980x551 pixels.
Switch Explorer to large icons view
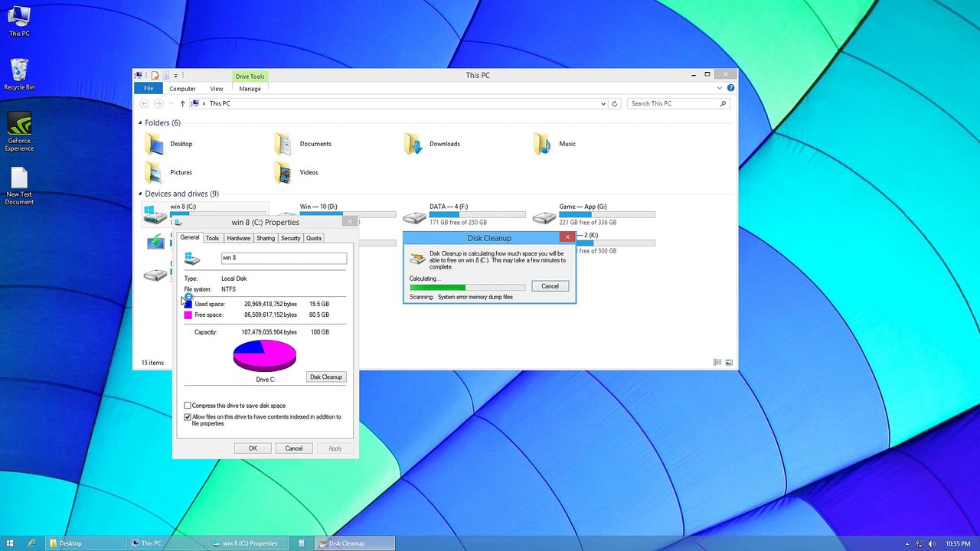(x=729, y=362)
